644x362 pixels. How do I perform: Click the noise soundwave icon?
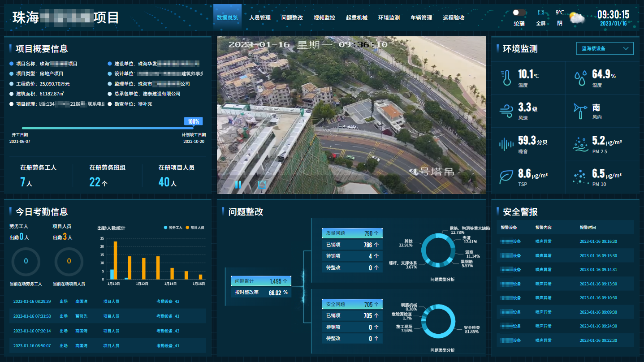[x=506, y=144]
